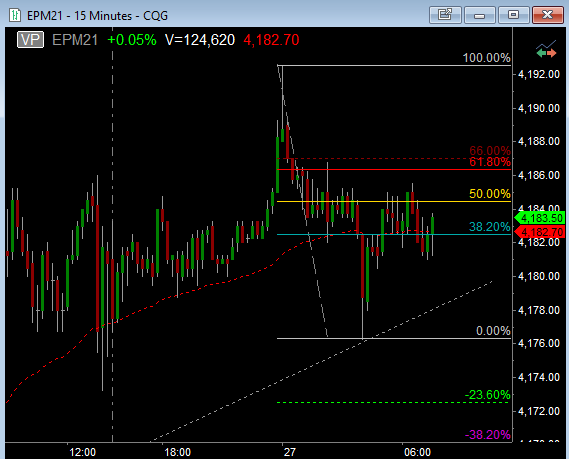Click the 06:00 time axis label

tap(417, 452)
